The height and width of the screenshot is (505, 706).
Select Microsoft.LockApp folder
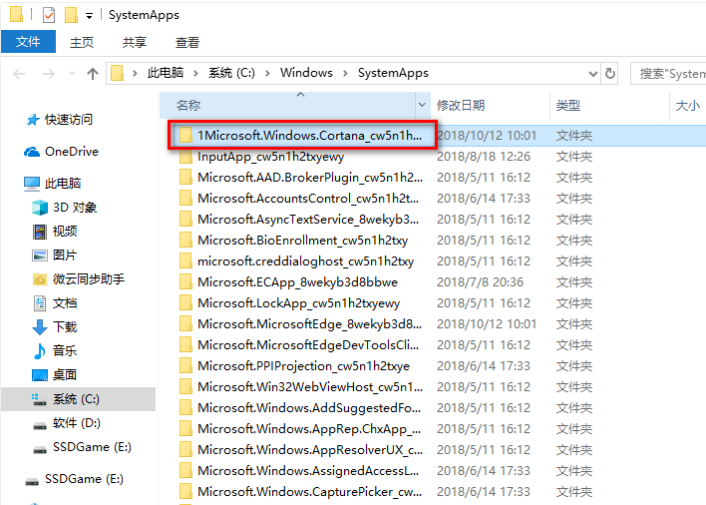[x=290, y=303]
